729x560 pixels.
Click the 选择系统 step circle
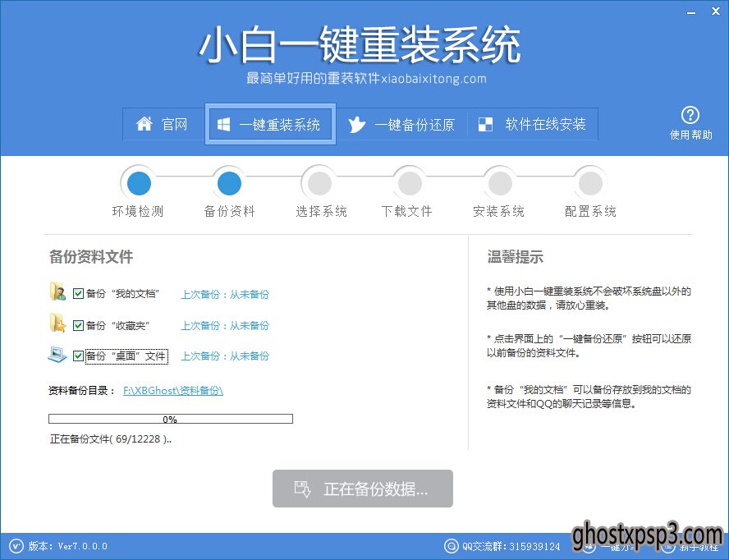(x=320, y=183)
